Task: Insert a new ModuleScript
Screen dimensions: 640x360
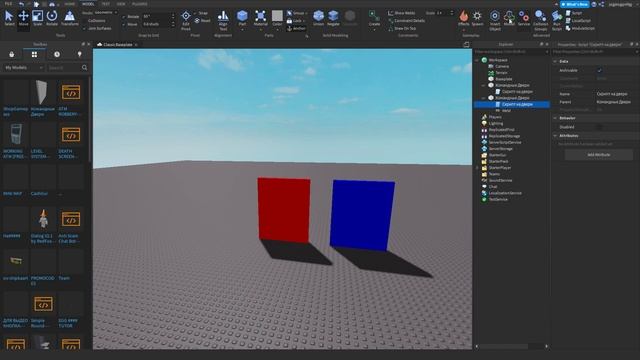Action: [x=580, y=29]
